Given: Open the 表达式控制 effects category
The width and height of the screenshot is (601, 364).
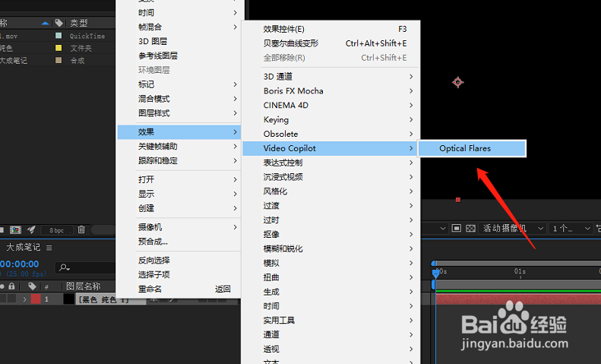Looking at the screenshot, I should pos(331,163).
